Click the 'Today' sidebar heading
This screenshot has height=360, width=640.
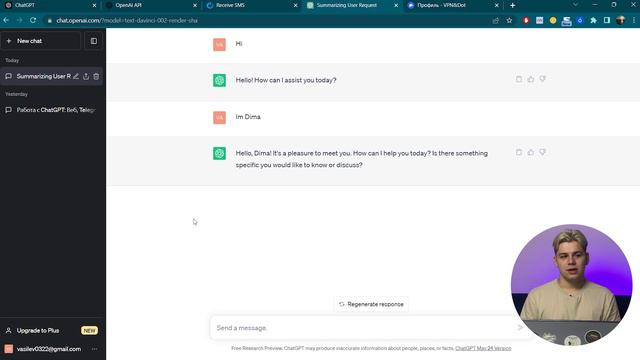tap(12, 60)
